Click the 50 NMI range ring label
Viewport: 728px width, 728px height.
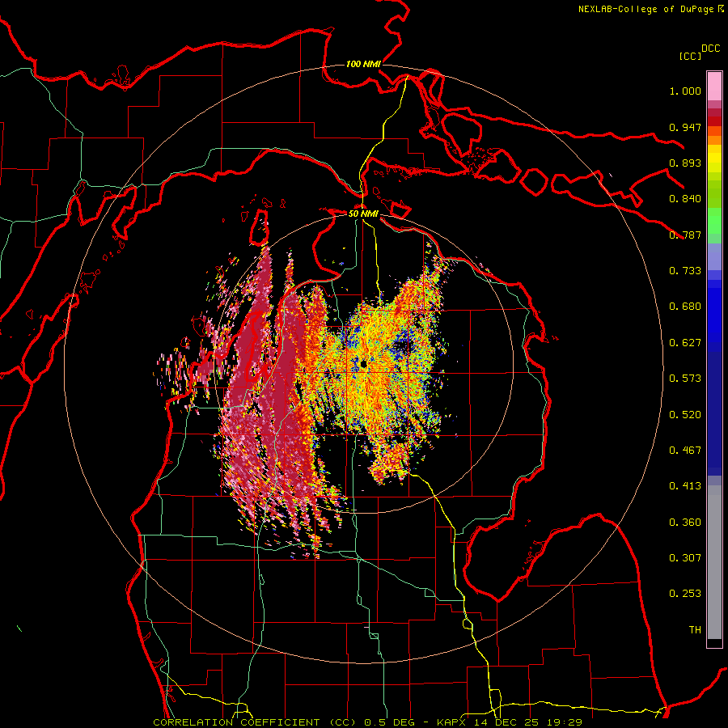coord(363,214)
